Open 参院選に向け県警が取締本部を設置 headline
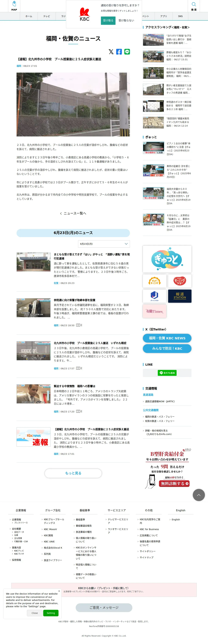This screenshot has height=644, width=208. click(75, 300)
